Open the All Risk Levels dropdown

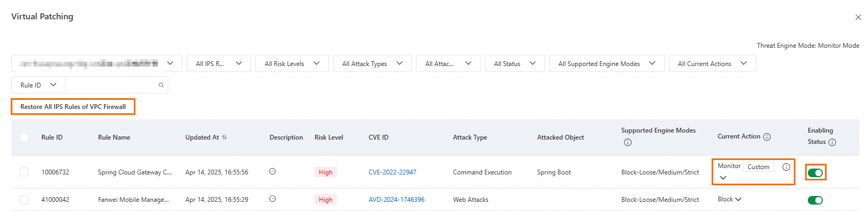pyautogui.click(x=292, y=63)
